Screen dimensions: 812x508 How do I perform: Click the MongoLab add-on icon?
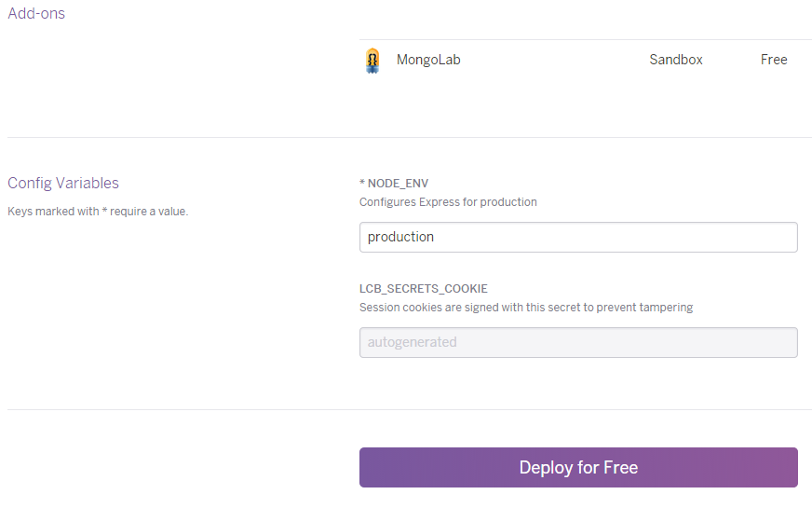372,61
